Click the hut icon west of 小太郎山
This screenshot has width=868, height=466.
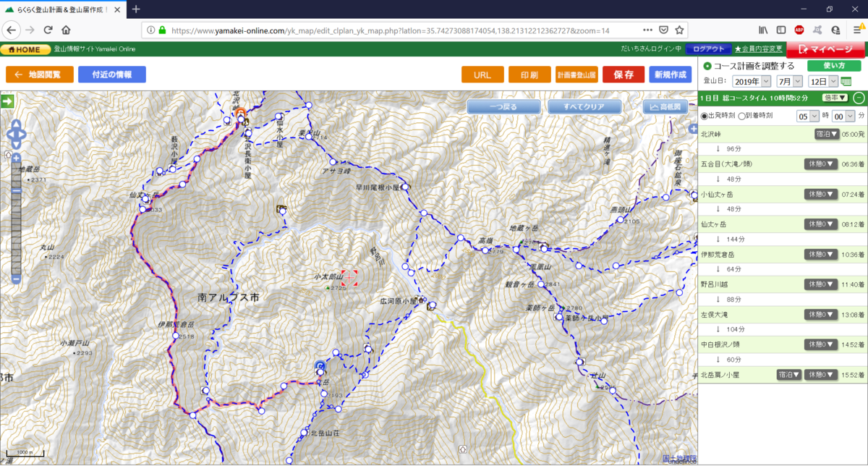[281, 209]
